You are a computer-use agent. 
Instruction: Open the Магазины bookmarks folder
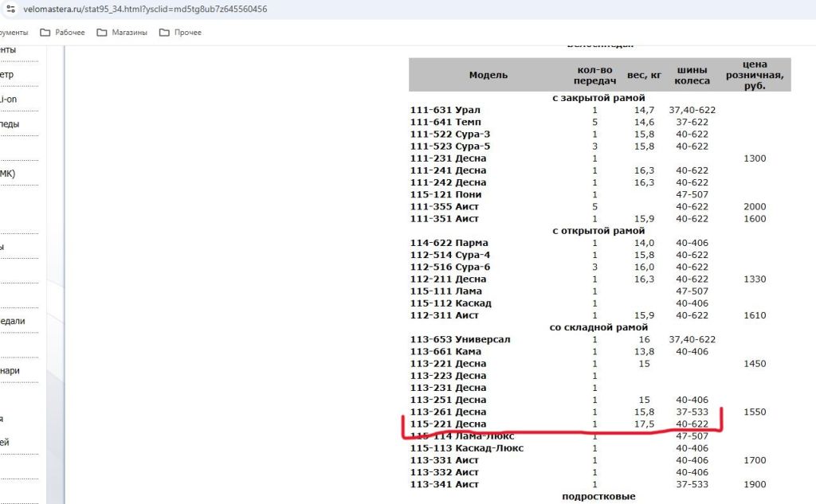click(122, 33)
